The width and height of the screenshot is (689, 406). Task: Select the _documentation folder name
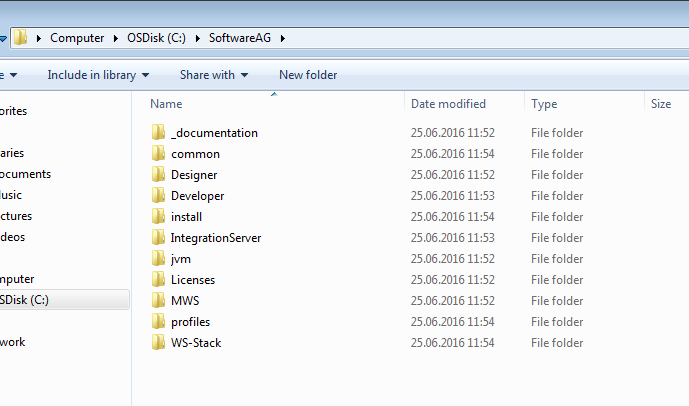214,133
